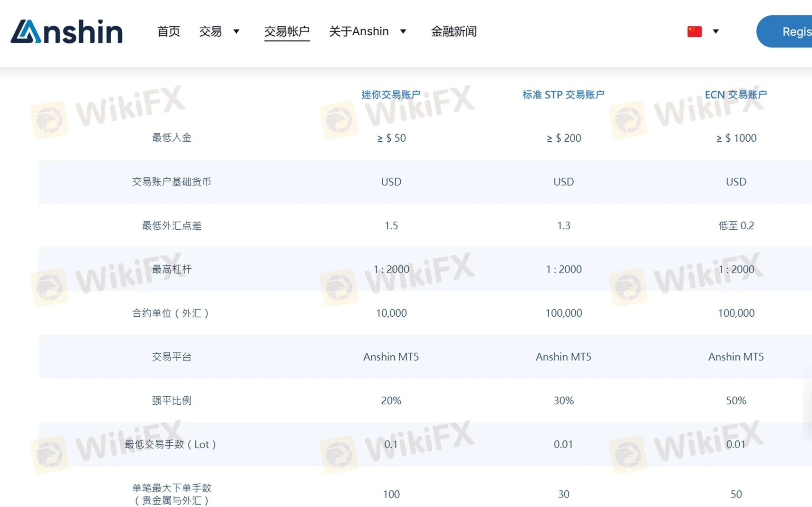Click the 交易平台 row label
This screenshot has height=507, width=812.
click(x=172, y=357)
